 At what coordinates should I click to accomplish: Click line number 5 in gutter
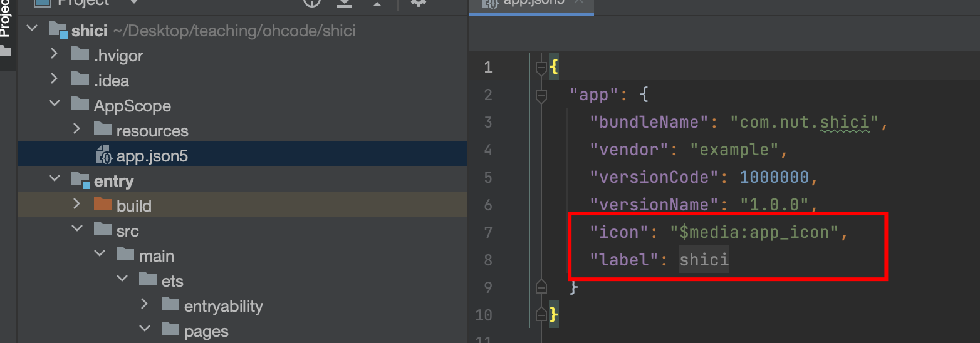488,177
